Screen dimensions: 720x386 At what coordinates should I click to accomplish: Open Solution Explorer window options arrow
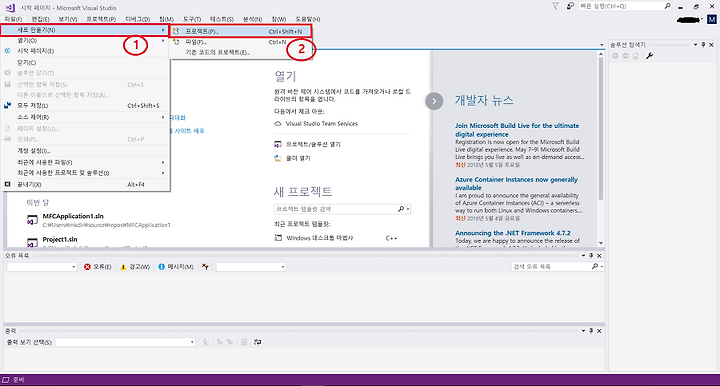point(695,45)
